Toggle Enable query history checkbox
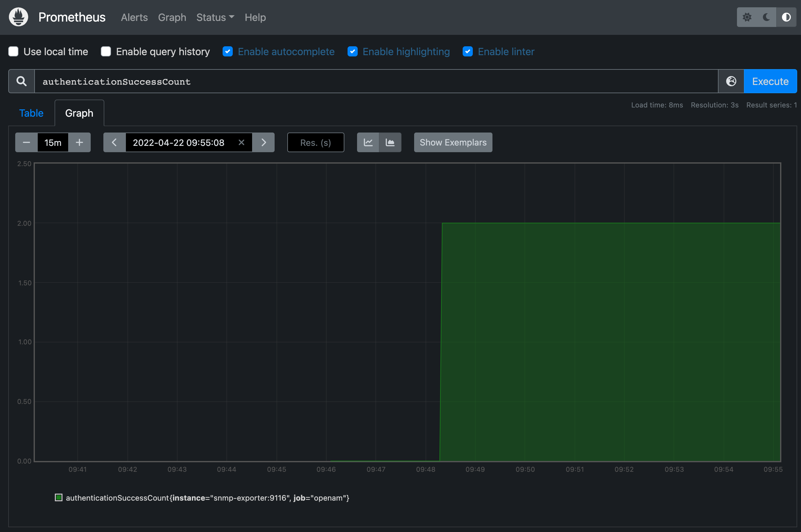This screenshot has height=532, width=801. click(106, 52)
